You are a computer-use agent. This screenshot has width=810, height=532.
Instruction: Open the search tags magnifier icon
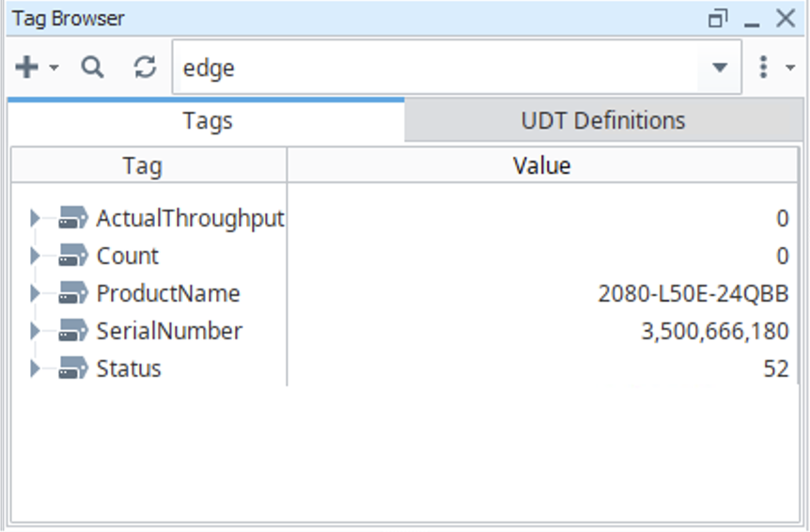click(92, 68)
